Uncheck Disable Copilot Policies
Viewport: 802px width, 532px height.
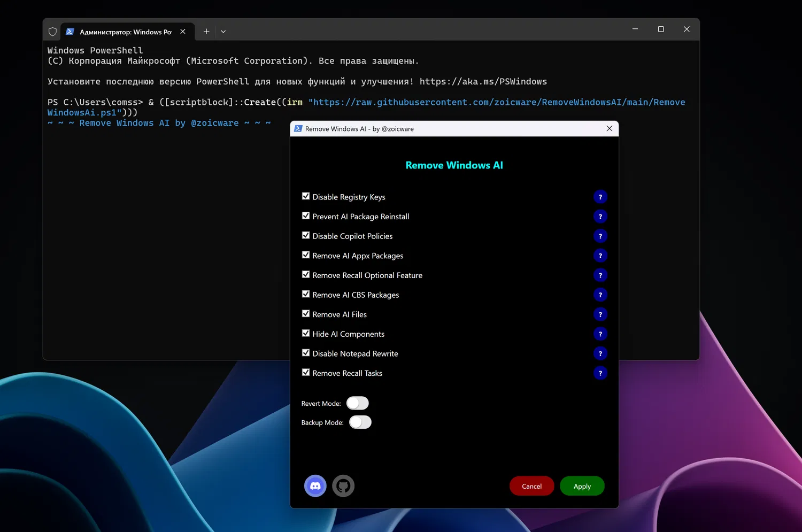[306, 235]
